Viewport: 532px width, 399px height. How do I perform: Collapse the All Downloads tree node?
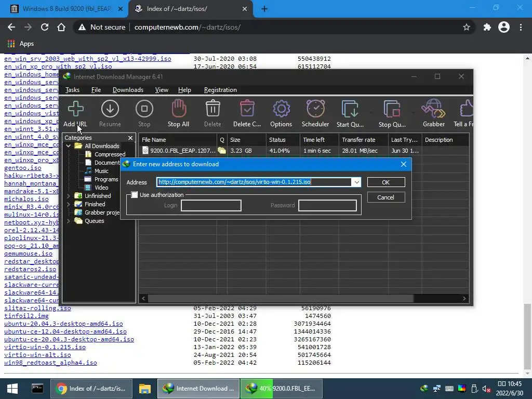click(x=69, y=146)
